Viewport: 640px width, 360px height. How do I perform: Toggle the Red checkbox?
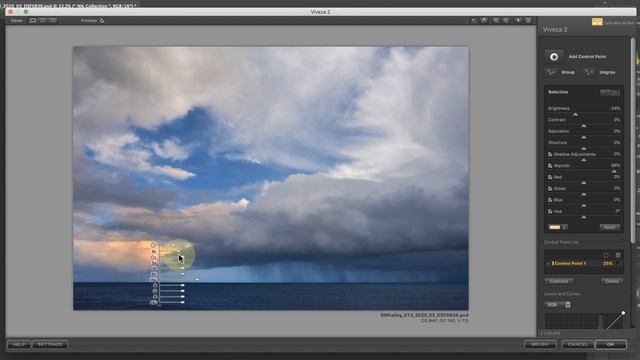550,177
